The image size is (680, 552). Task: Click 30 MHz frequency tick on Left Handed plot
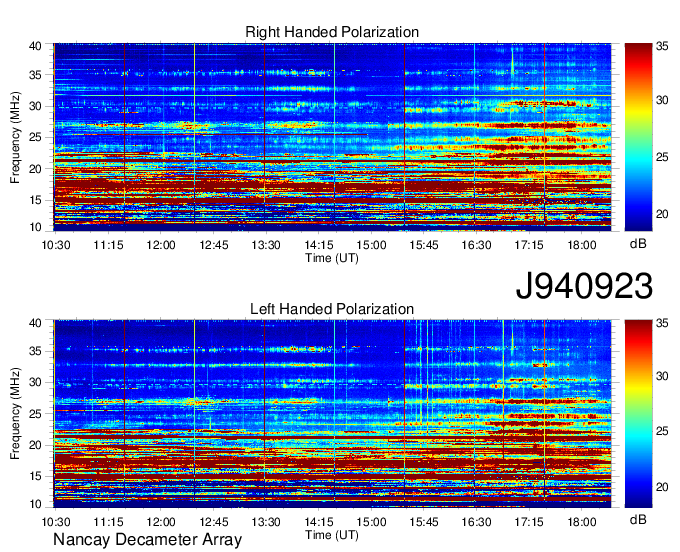tap(35, 382)
